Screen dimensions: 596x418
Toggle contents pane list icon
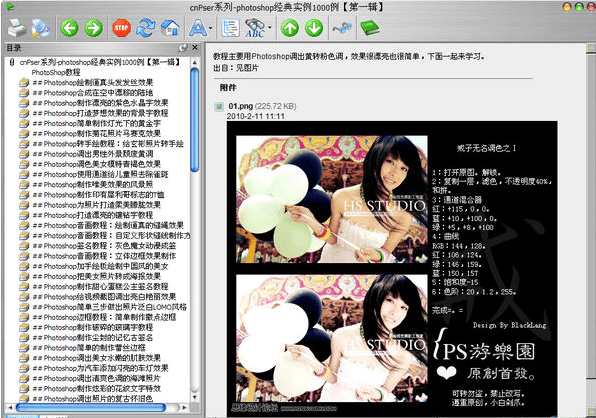click(230, 28)
